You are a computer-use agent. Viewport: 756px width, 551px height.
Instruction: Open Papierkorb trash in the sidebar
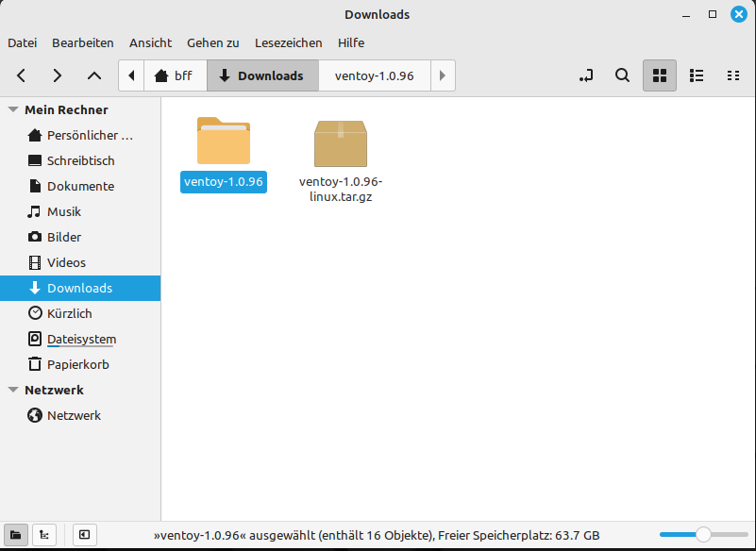point(80,365)
